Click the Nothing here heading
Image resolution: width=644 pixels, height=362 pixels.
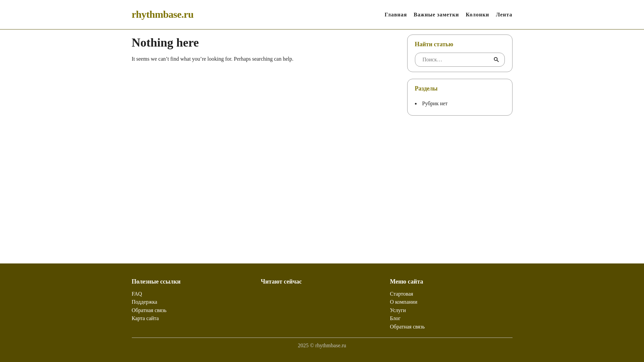165,43
